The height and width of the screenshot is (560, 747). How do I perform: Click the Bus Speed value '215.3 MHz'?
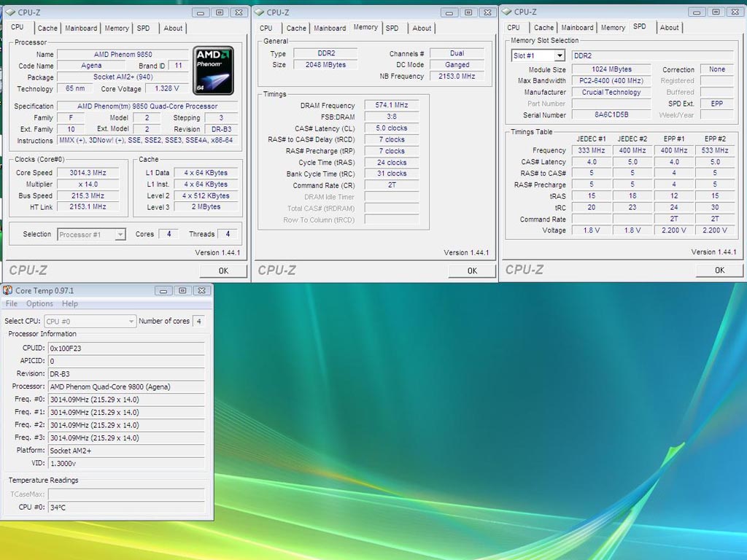click(x=88, y=195)
